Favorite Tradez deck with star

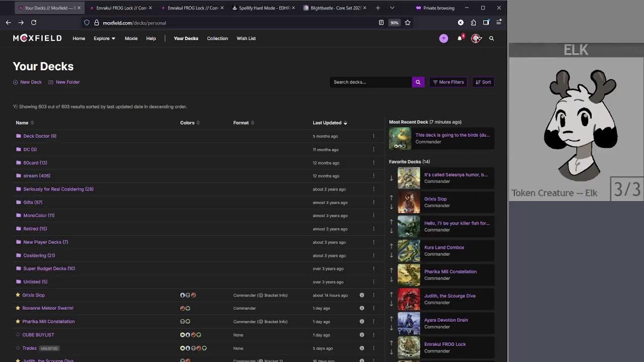[18, 348]
